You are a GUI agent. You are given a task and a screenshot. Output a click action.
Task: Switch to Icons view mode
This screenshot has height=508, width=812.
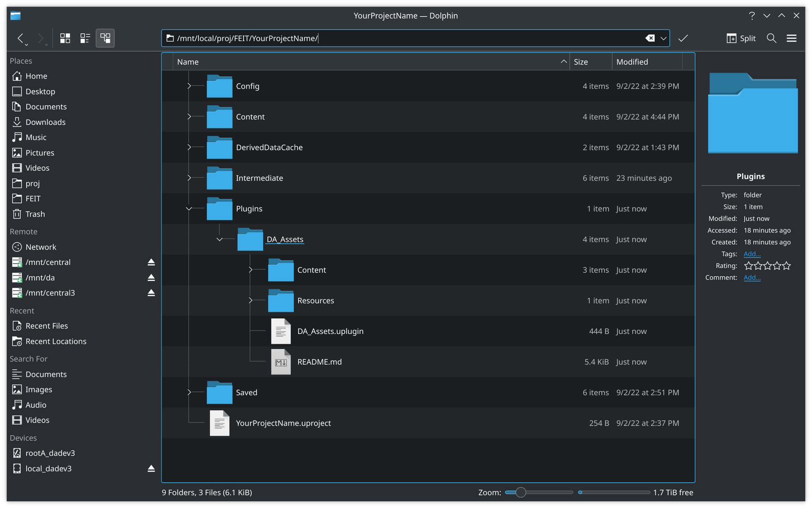[65, 38]
